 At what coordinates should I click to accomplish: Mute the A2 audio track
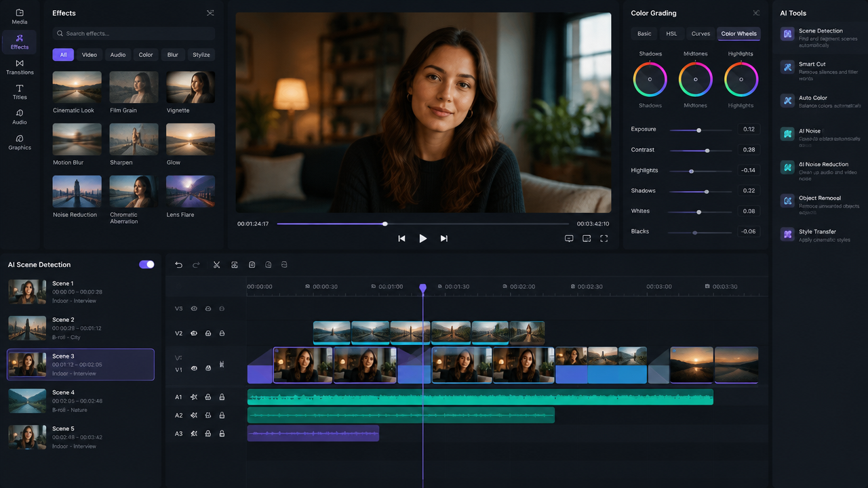point(194,415)
